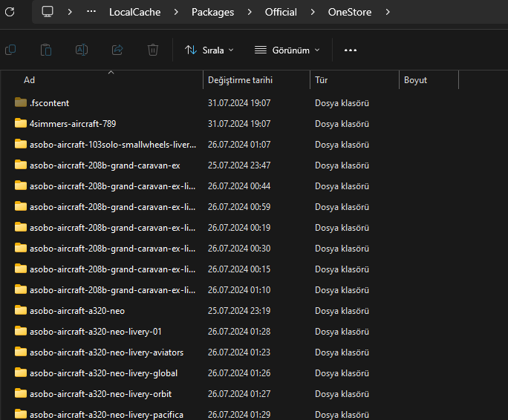The width and height of the screenshot is (508, 420).
Task: Click the date 26.07.2024 01:23
Action: tap(239, 352)
